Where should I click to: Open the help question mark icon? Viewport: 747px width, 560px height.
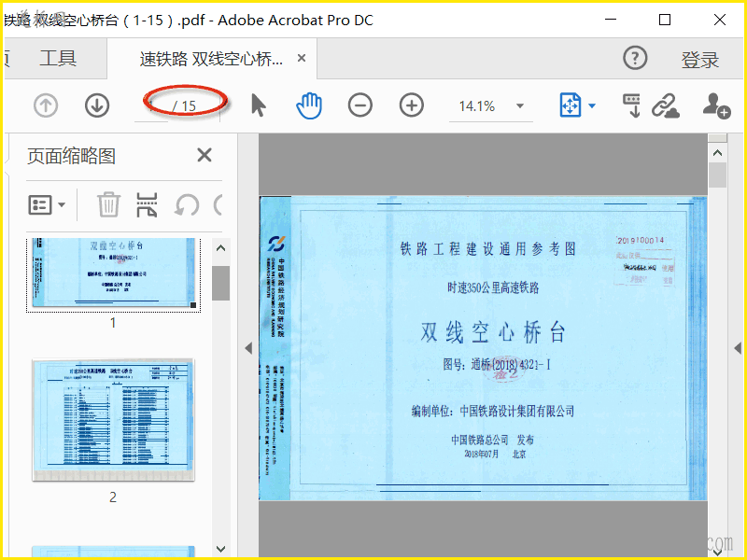(x=635, y=58)
